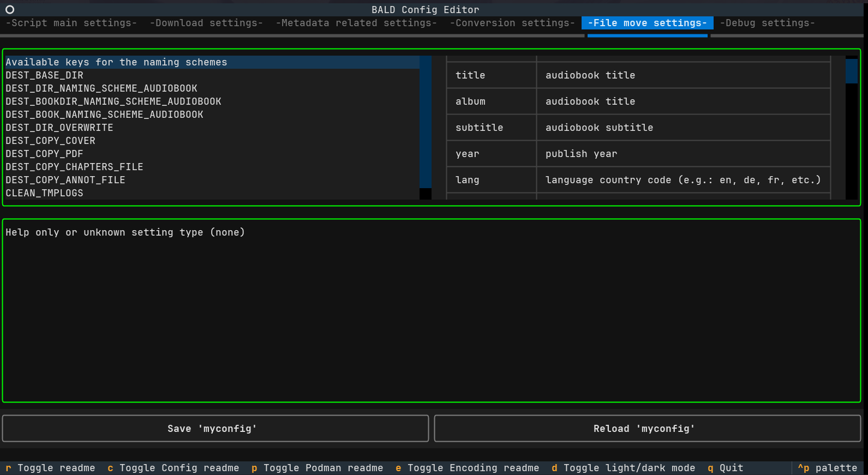Select DEST_BOOK_NAMING_SCHEME_AUDIOBOOK entry
This screenshot has width=868, height=475.
tap(105, 115)
